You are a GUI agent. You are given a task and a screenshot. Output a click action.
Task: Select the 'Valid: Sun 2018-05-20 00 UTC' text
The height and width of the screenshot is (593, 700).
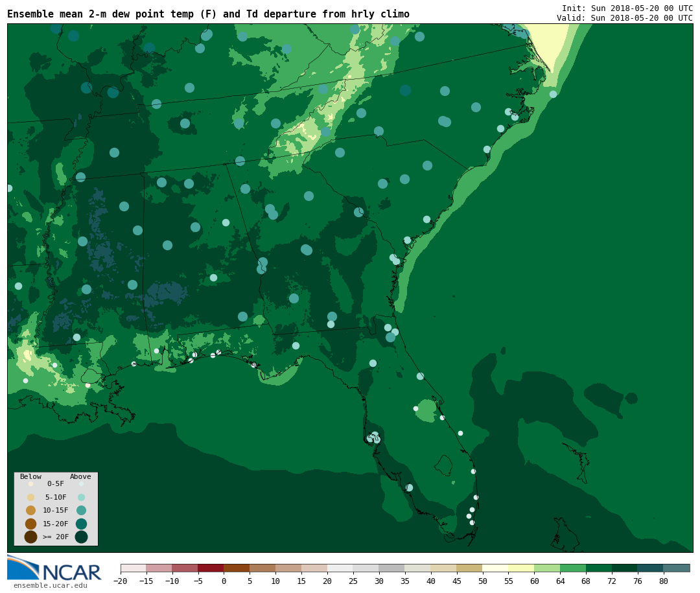(x=625, y=18)
